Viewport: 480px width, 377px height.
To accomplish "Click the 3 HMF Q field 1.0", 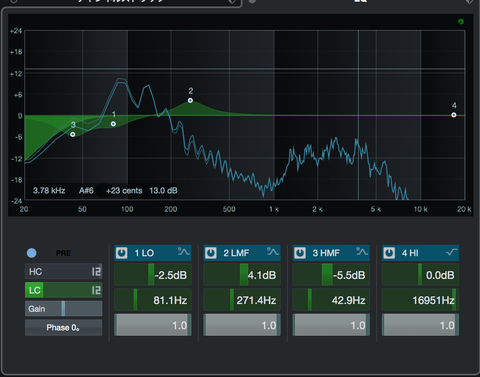I will pyautogui.click(x=331, y=325).
